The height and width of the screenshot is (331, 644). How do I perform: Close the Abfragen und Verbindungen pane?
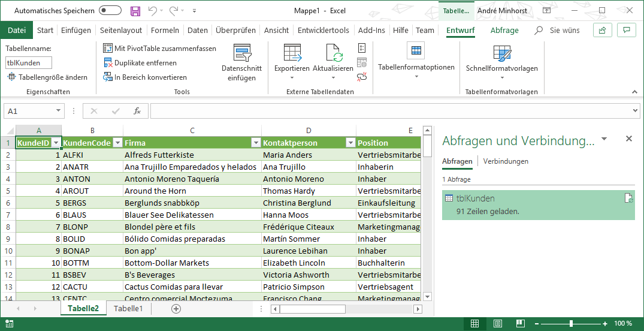(x=629, y=139)
